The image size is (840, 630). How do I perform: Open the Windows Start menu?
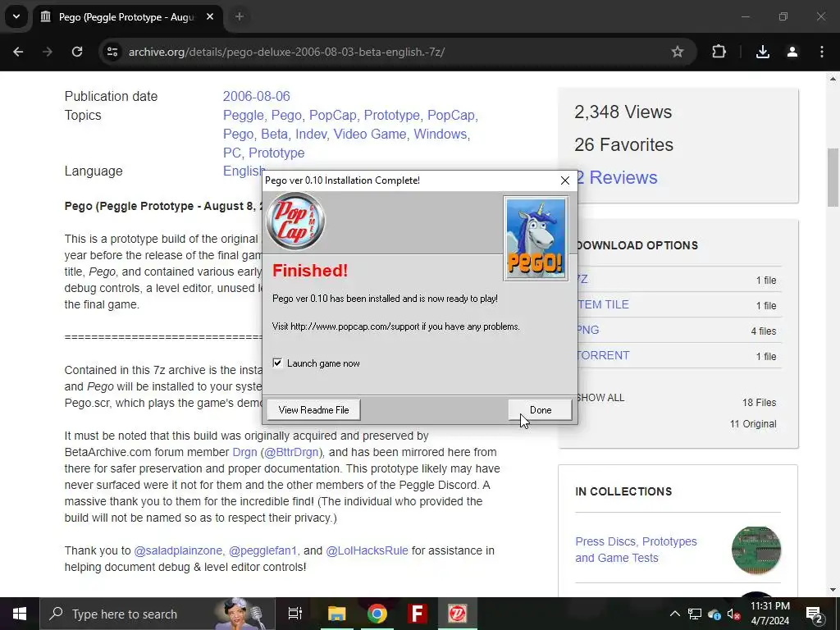pyautogui.click(x=20, y=614)
